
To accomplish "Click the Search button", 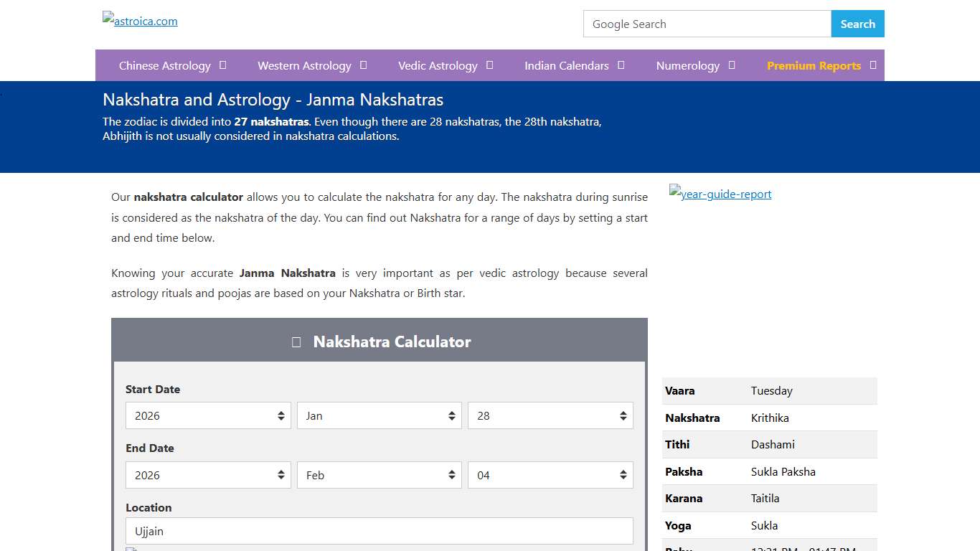I will [857, 24].
